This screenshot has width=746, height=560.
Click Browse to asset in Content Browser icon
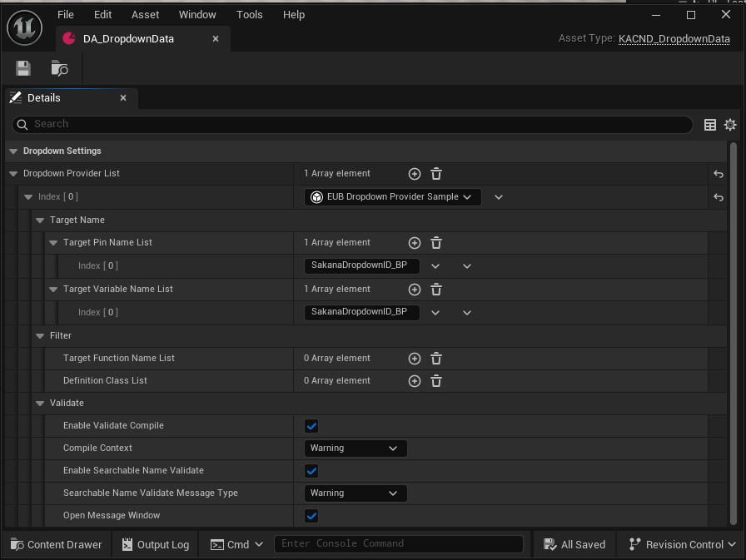point(59,69)
